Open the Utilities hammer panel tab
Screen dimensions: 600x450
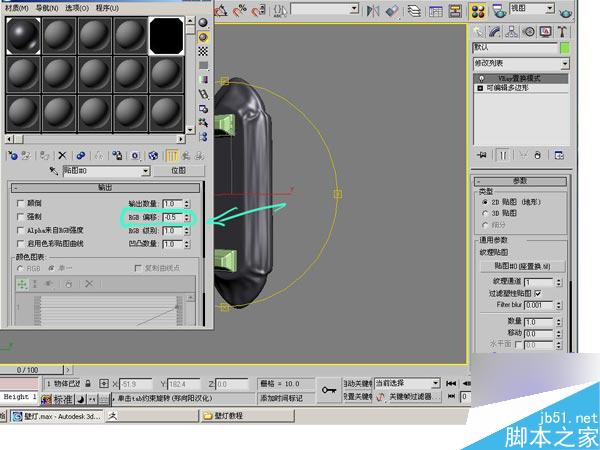click(x=562, y=32)
